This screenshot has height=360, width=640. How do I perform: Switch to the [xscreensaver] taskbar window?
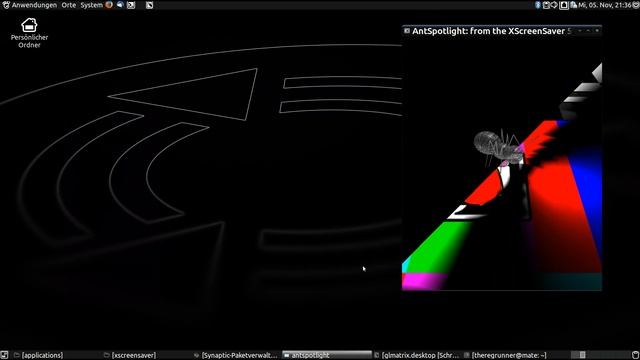pyautogui.click(x=130, y=355)
